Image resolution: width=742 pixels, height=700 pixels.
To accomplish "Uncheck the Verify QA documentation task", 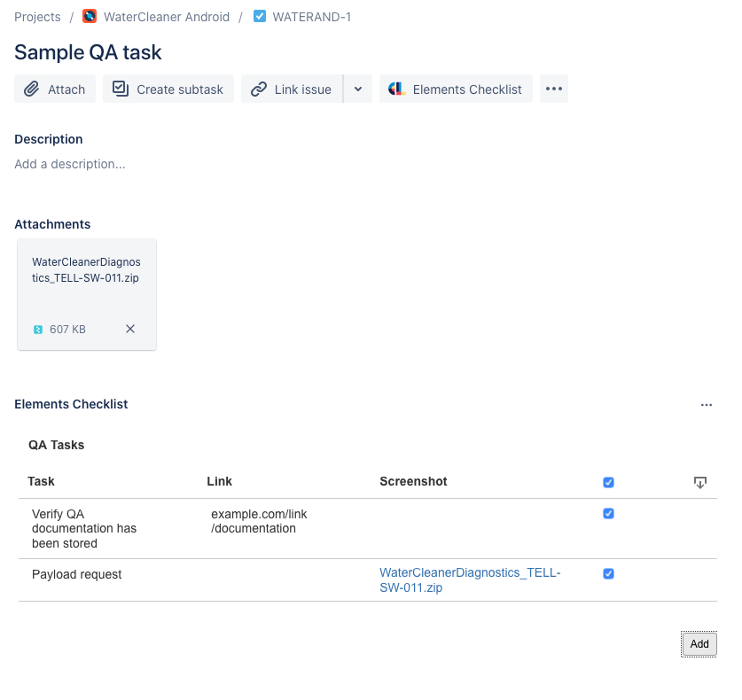I will tap(608, 513).
